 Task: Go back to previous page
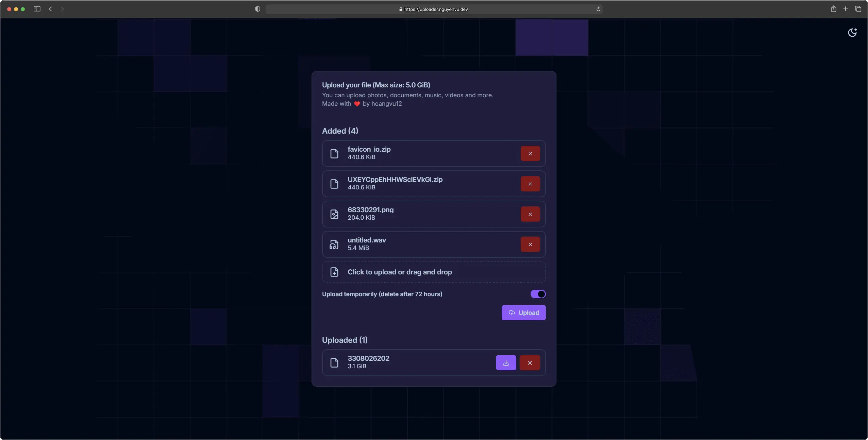tap(50, 9)
